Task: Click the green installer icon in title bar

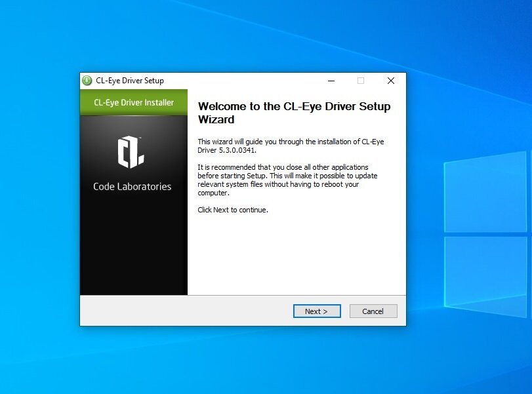Action: pos(87,81)
